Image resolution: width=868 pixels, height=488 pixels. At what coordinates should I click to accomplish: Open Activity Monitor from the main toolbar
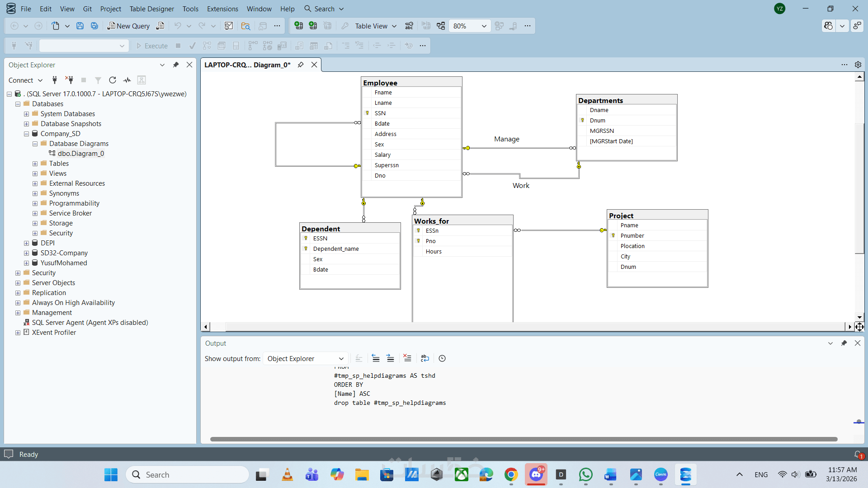click(x=229, y=26)
